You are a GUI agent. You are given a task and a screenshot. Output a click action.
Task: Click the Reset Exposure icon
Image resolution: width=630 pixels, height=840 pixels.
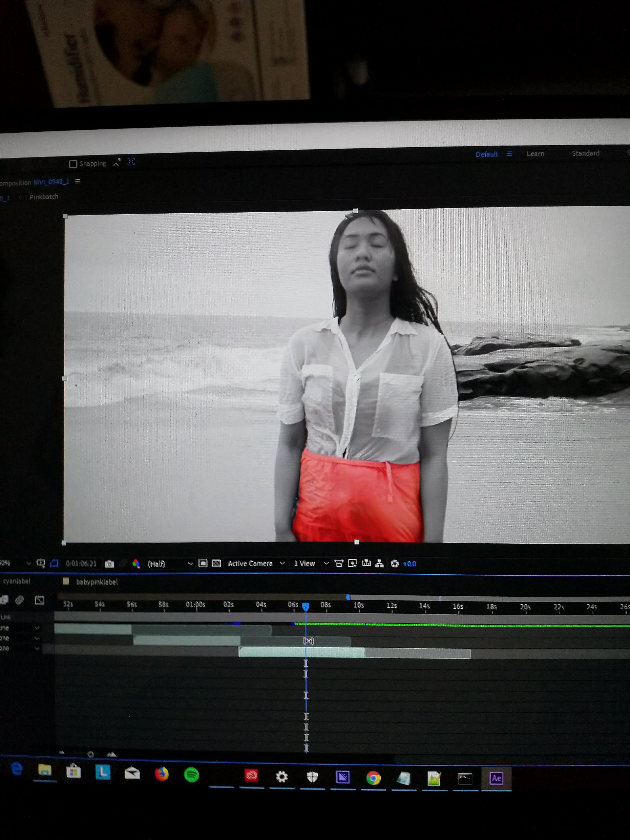click(x=395, y=564)
